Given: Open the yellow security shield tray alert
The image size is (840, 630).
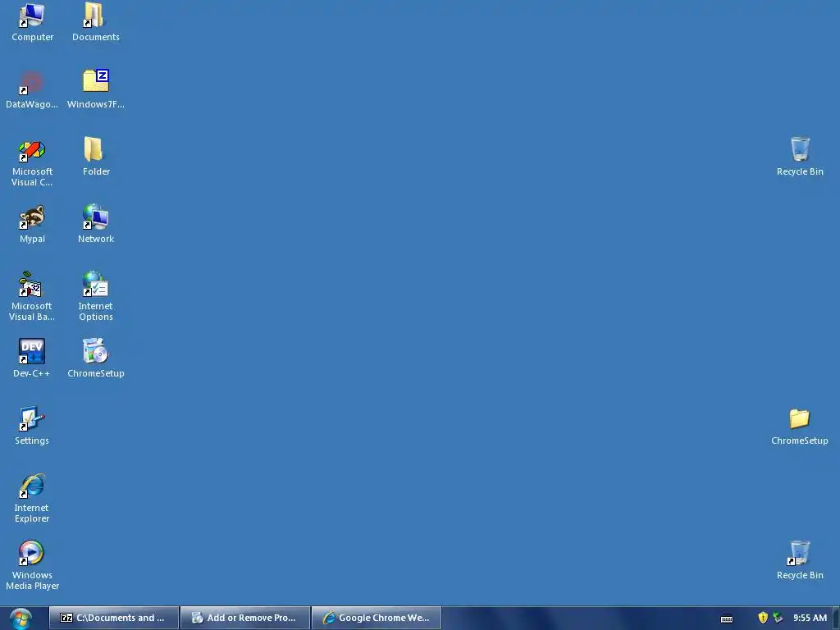Looking at the screenshot, I should coord(763,618).
